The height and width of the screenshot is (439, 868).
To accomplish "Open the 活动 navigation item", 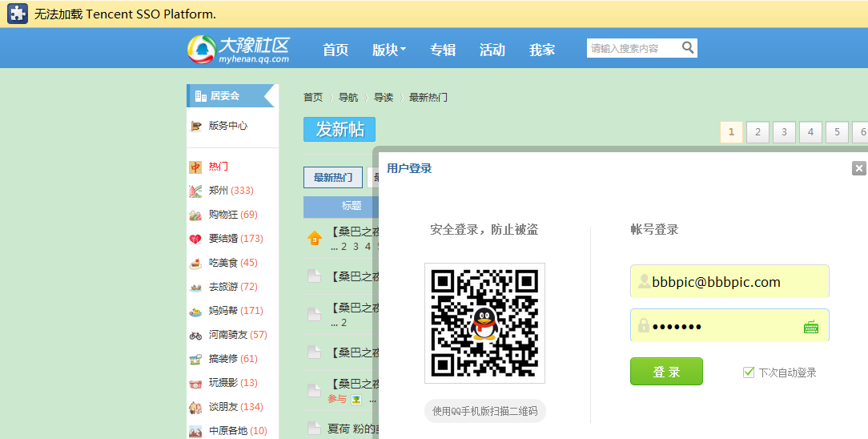I will click(492, 50).
